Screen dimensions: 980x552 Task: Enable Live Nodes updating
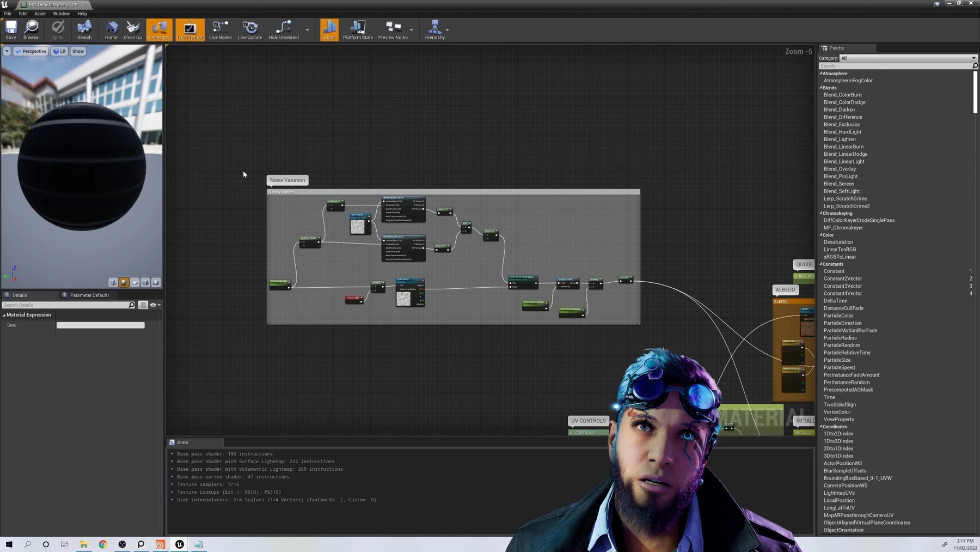click(x=220, y=28)
